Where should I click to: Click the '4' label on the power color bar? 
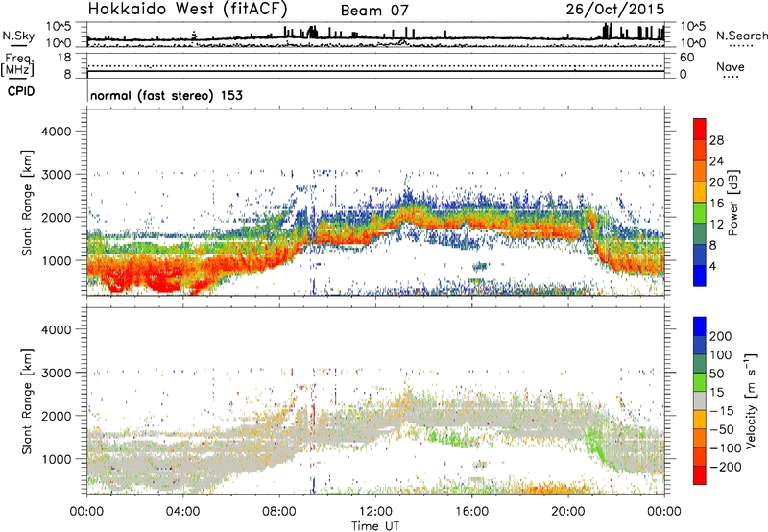coord(712,266)
